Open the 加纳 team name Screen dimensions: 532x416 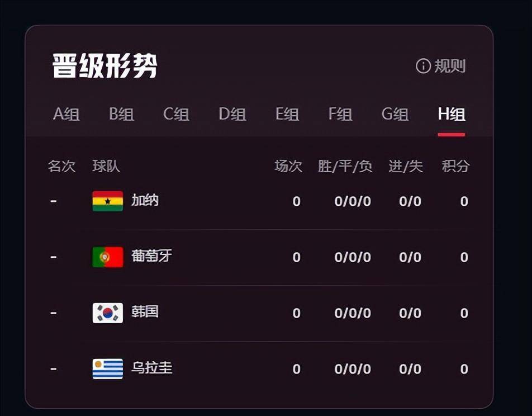145,200
